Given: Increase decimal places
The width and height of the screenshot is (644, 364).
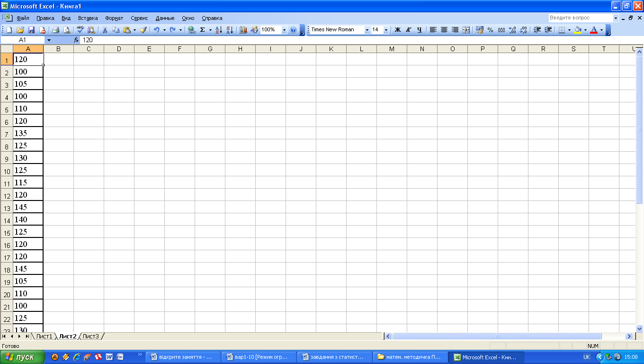Looking at the screenshot, I should pyautogui.click(x=512, y=30).
